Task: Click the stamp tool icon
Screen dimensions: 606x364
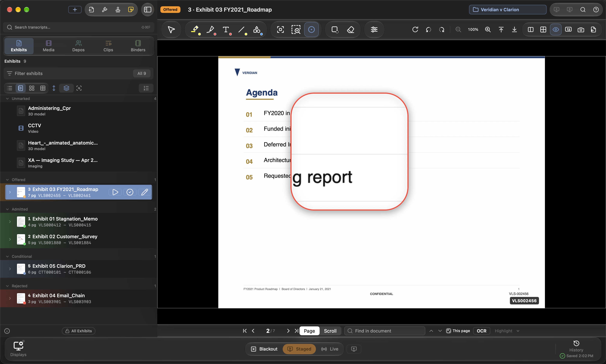Action: [118, 10]
